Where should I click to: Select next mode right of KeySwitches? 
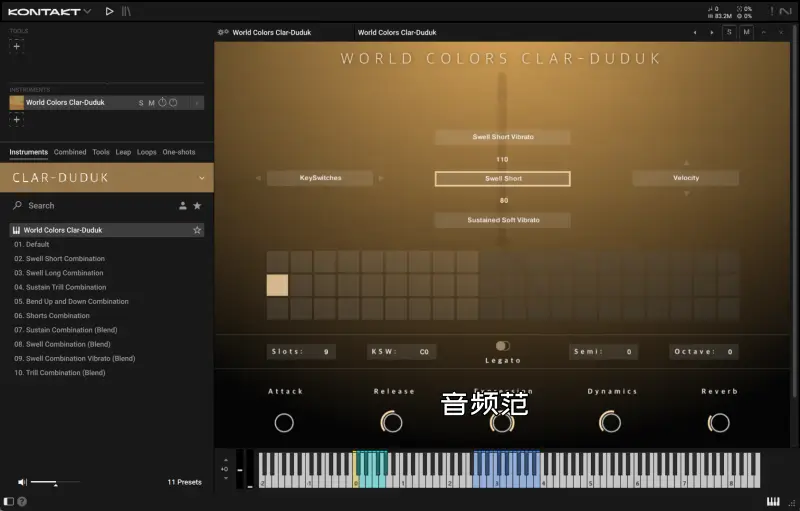381,178
